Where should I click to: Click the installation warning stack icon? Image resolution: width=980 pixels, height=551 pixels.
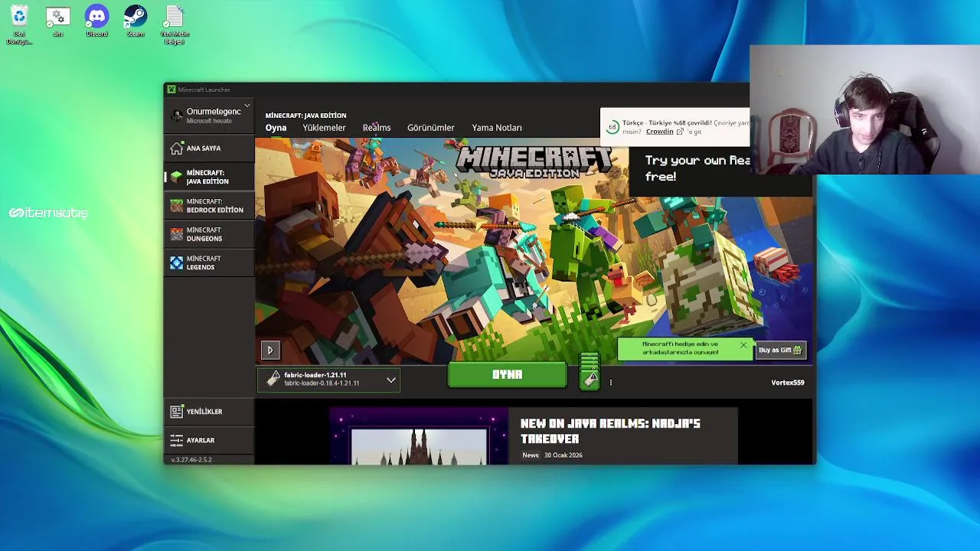point(590,371)
